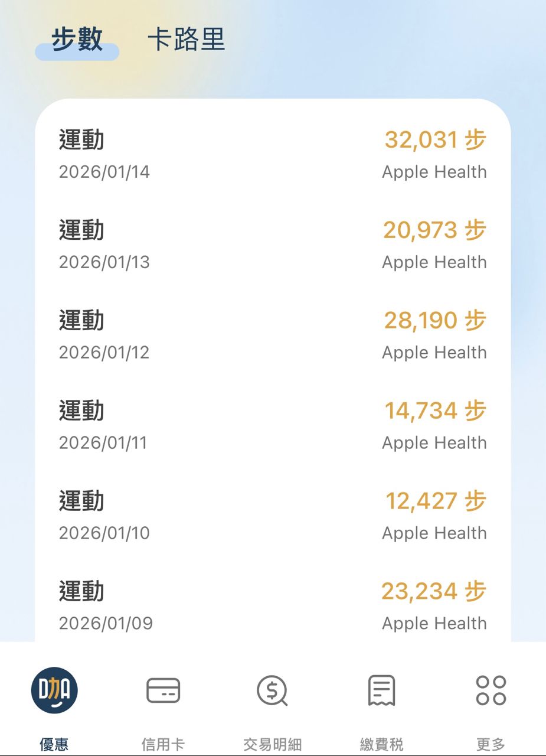This screenshot has height=756, width=546.
Task: Switch to the 卡路里 tab
Action: 186,40
